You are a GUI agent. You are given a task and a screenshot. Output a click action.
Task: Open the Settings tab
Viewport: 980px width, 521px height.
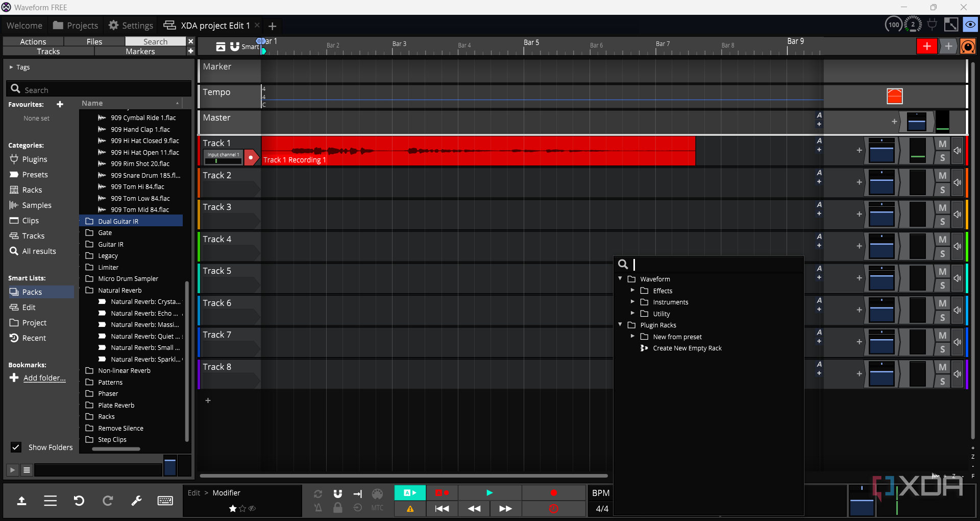point(131,26)
